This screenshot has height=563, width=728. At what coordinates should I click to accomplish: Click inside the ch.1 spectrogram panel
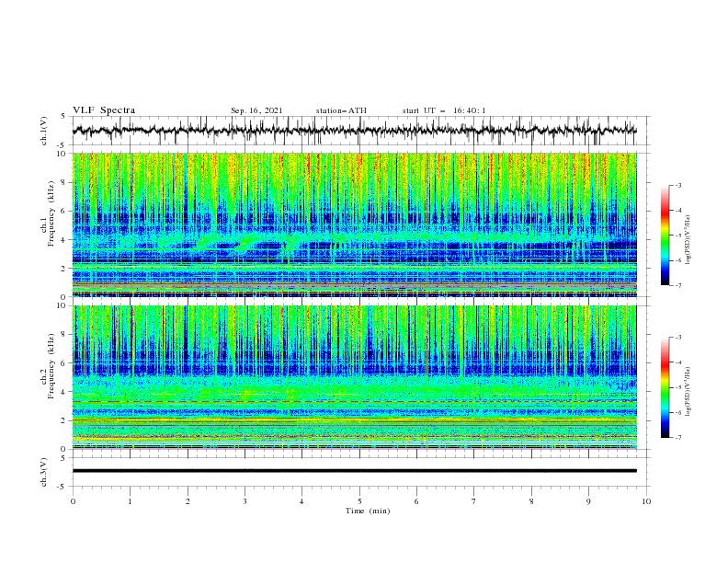[355, 224]
